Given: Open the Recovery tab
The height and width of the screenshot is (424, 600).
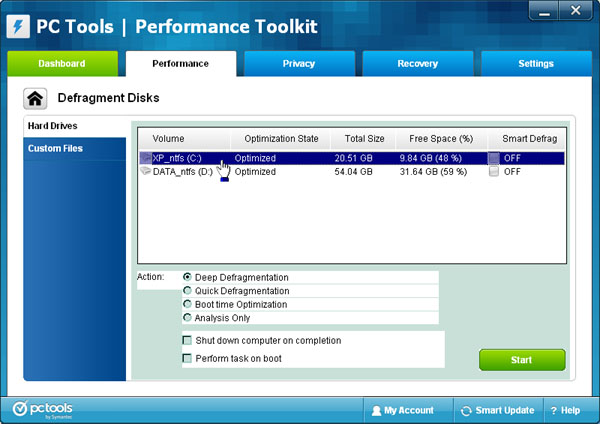Looking at the screenshot, I should (x=417, y=63).
